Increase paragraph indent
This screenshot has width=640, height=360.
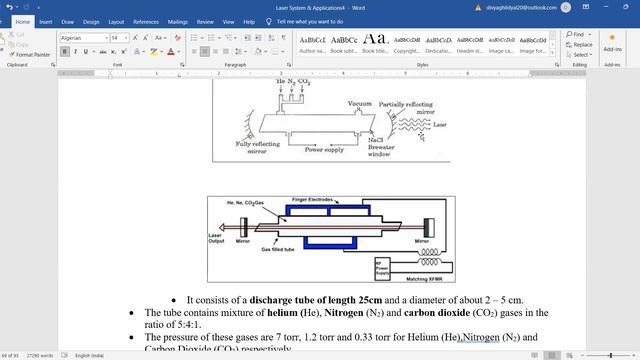pos(258,38)
